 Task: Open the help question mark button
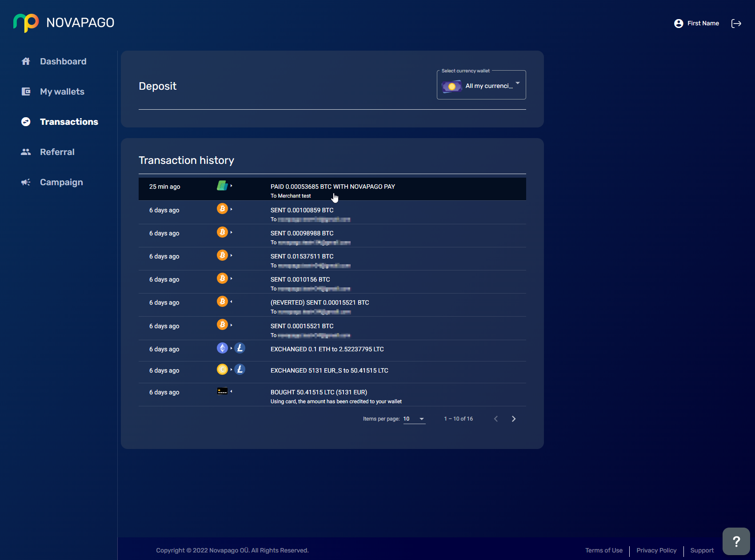click(736, 541)
